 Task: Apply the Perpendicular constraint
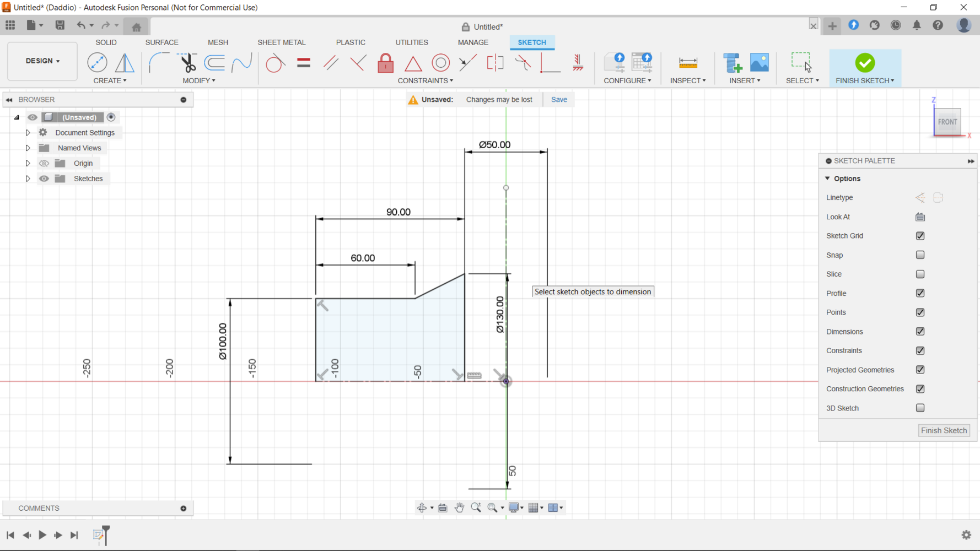[x=358, y=63]
